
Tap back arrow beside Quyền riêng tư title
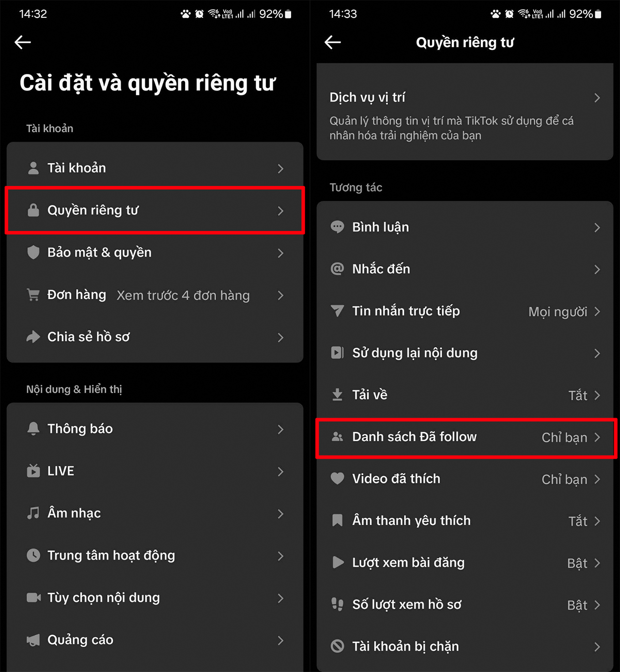[333, 43]
